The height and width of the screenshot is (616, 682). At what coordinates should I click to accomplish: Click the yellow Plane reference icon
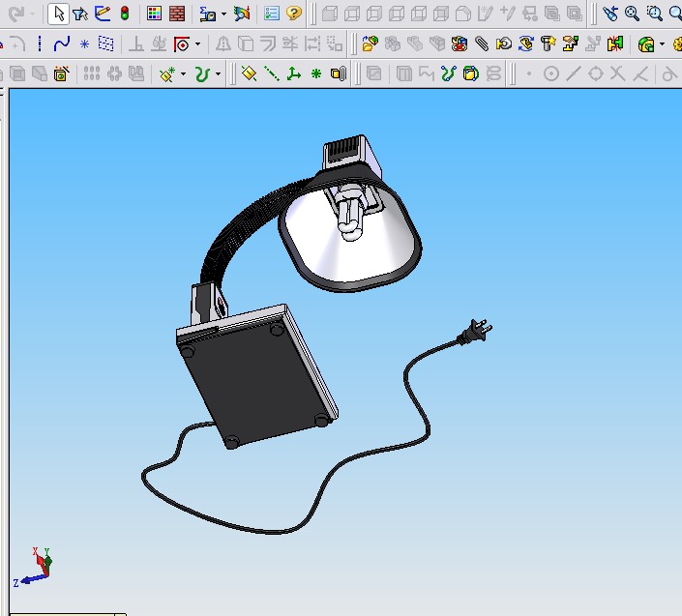(x=250, y=73)
